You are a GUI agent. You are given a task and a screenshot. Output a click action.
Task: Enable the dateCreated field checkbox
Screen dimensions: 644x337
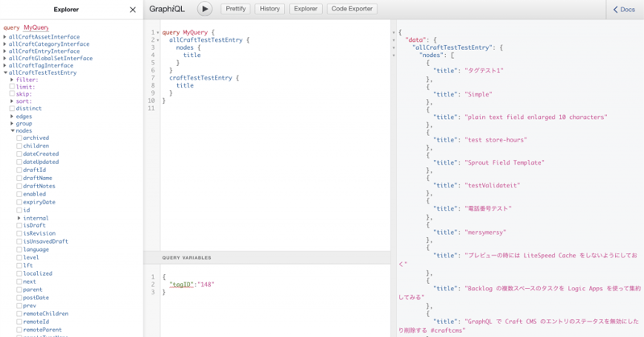[19, 154]
